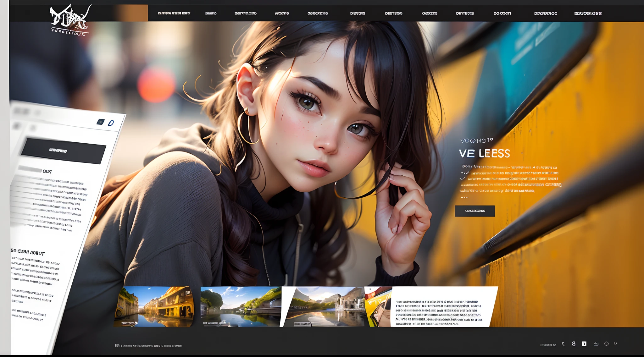644x357 pixels.
Task: Open the mountain ruins reflection thumbnail
Action: pyautogui.click(x=324, y=307)
